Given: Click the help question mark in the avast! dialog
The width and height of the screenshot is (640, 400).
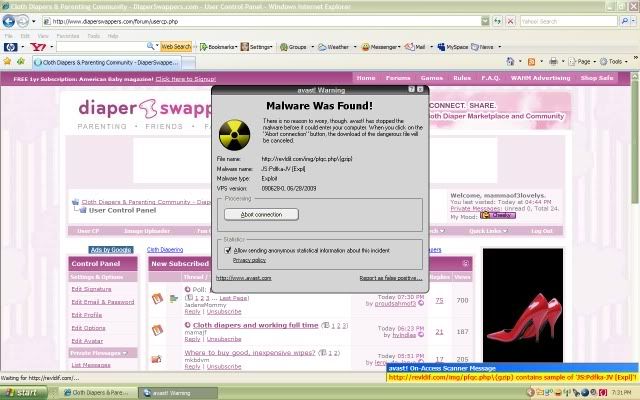Looking at the screenshot, I should pos(411,89).
